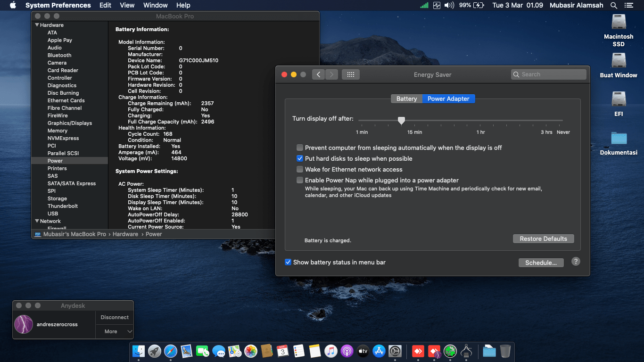Image resolution: width=644 pixels, height=362 pixels.
Task: Open Messages speech bubble icon in Dock
Action: click(219, 351)
